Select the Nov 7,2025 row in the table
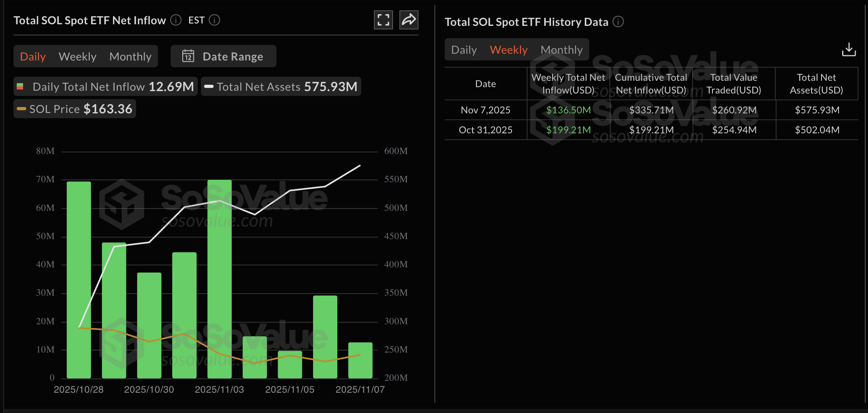 pyautogui.click(x=485, y=110)
